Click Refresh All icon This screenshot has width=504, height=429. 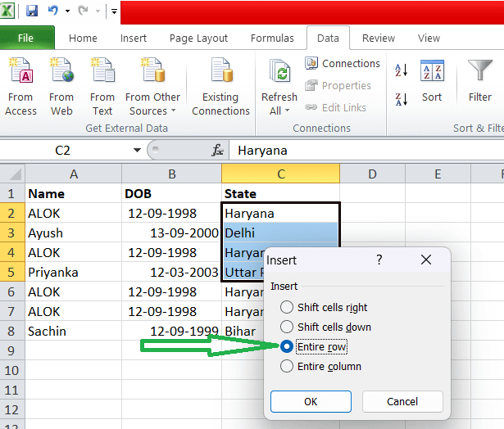tap(279, 70)
